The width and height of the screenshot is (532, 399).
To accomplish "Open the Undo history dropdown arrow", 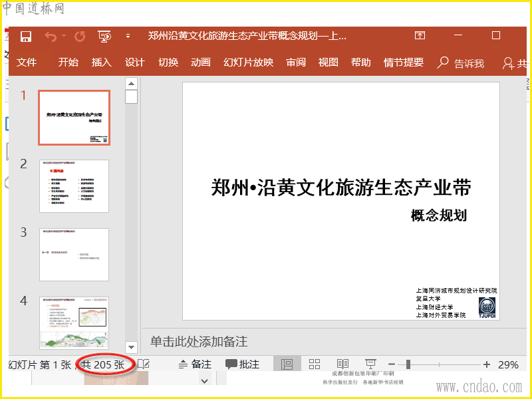I will click(x=64, y=36).
